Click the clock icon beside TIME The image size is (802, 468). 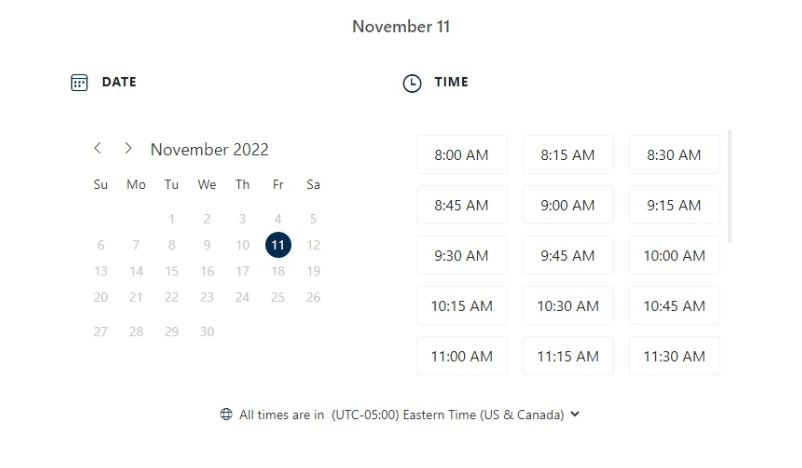(x=412, y=83)
